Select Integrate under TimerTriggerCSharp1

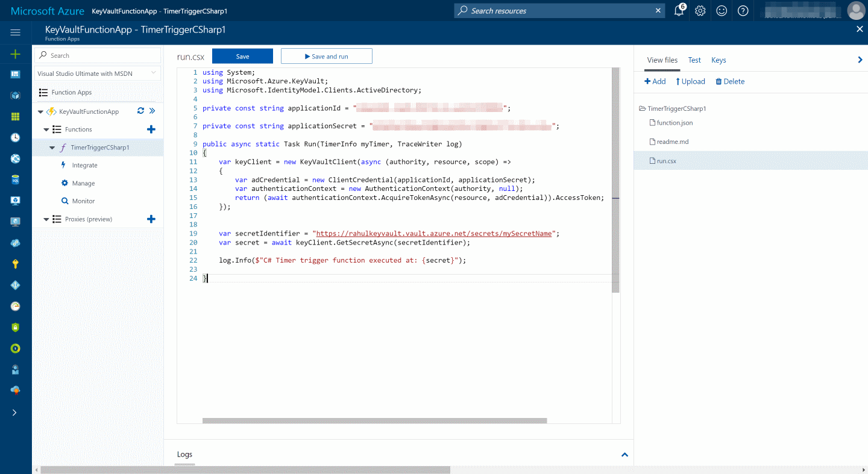point(84,165)
